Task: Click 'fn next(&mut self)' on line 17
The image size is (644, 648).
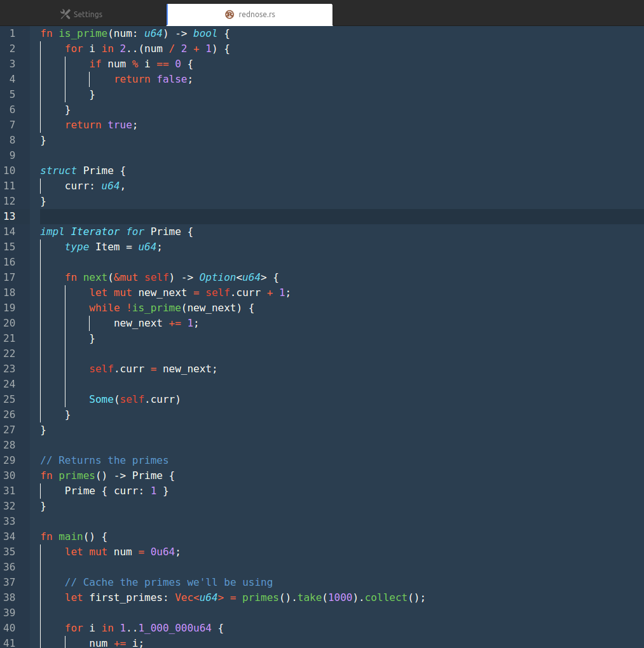Action: 120,277
